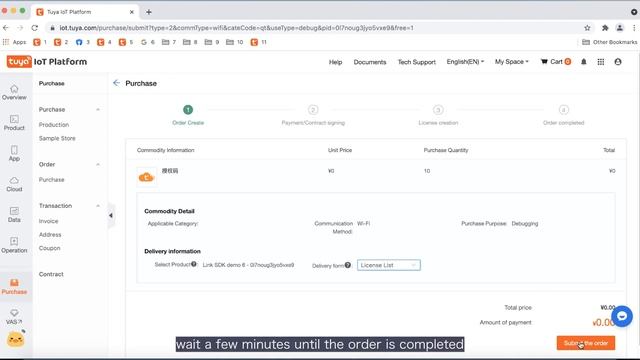Open the chat support bubble

pos(622,316)
